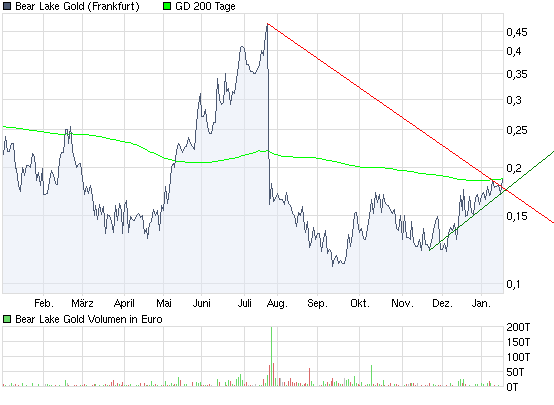The width and height of the screenshot is (554, 405).
Task: Click the 'Aug.' month axis label
Action: (277, 304)
